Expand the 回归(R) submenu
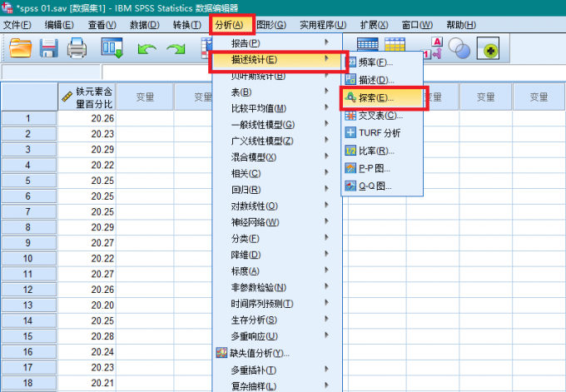 coord(277,190)
